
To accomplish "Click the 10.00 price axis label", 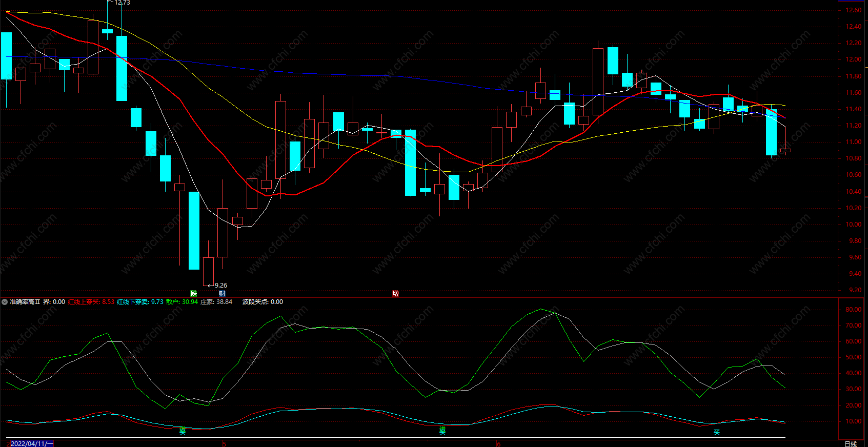I will [x=854, y=225].
